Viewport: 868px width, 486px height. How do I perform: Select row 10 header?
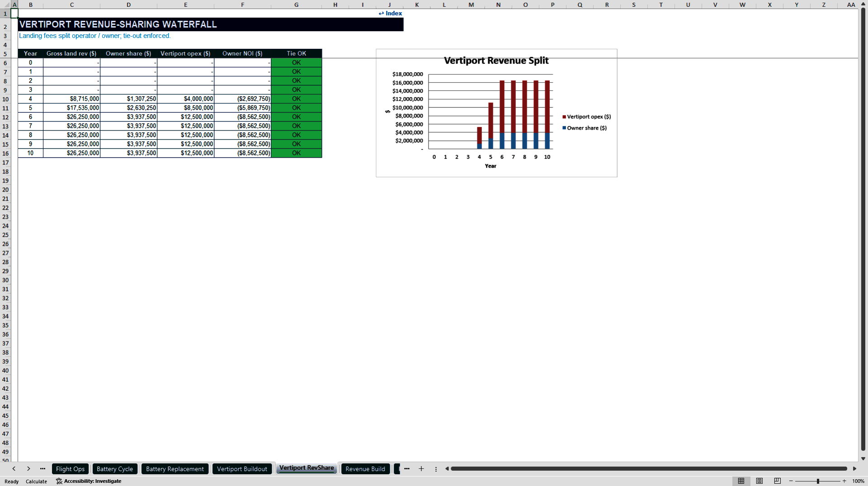click(x=5, y=99)
